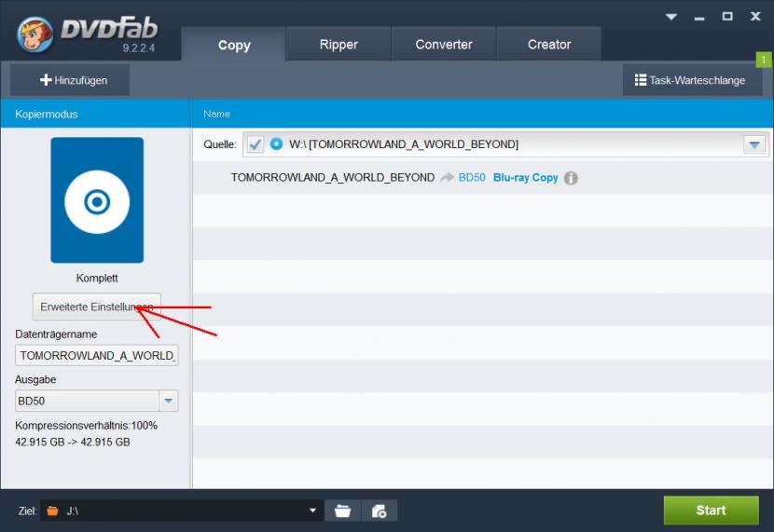Expand the Ziel destination path dropdown

tap(312, 511)
